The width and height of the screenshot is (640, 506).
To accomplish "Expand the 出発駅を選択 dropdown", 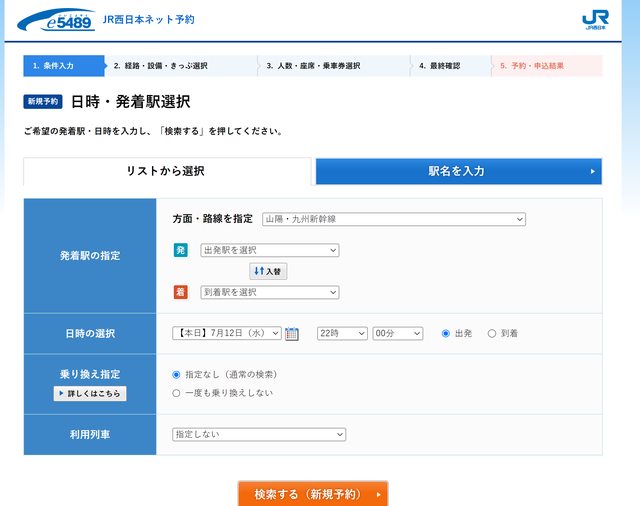I will (x=269, y=250).
